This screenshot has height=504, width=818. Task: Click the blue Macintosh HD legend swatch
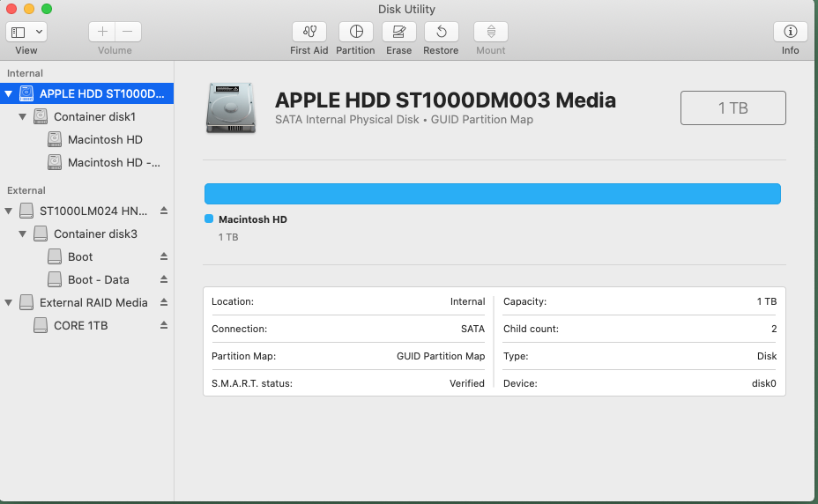coord(209,219)
